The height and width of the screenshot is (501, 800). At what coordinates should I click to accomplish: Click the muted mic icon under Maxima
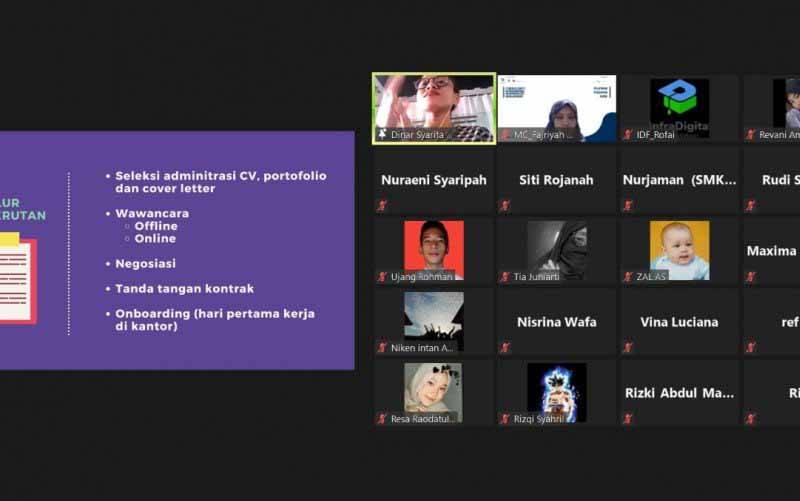click(750, 277)
